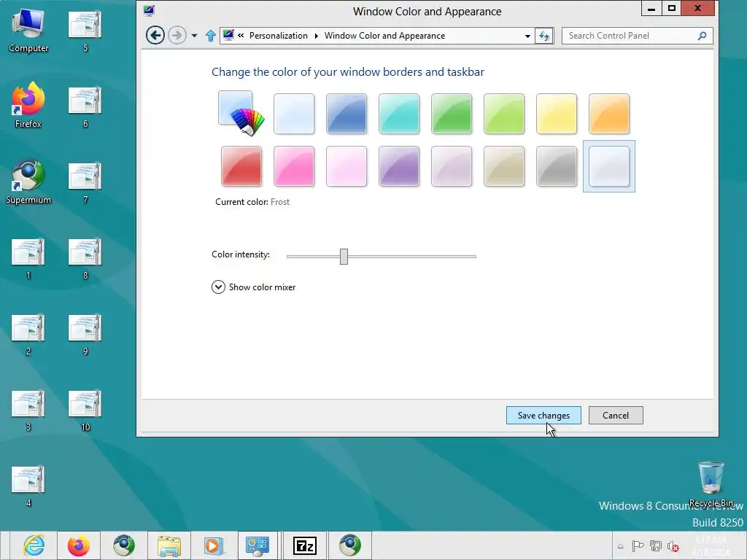The image size is (747, 560).
Task: Choose the Automatic color swatch
Action: click(241, 113)
